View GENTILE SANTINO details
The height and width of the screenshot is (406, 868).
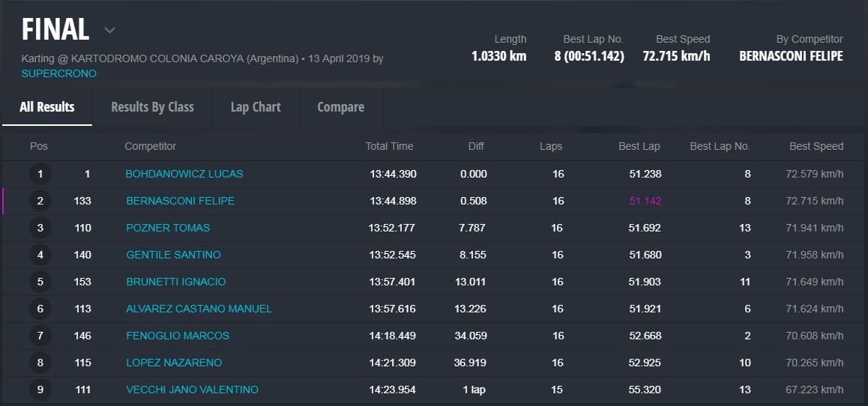173,255
